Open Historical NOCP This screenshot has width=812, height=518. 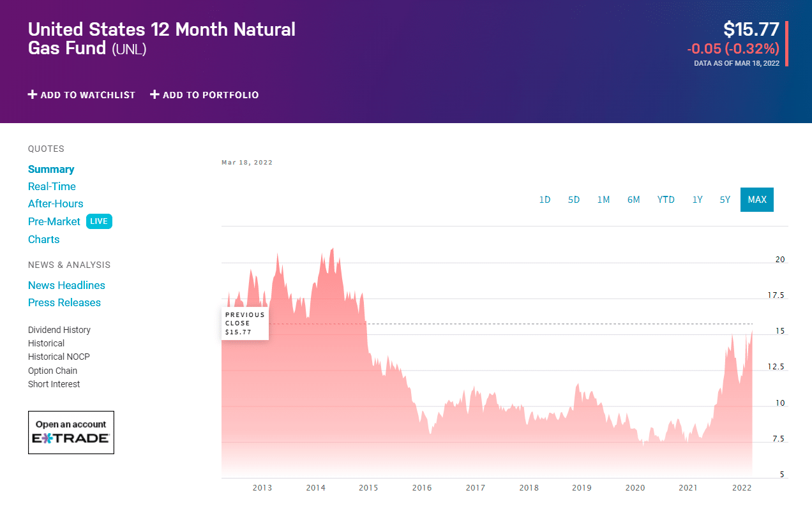(x=59, y=357)
